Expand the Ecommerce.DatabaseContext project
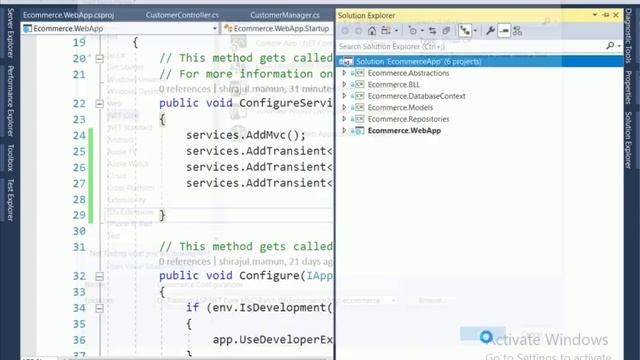This screenshot has width=640, height=360. pos(344,96)
